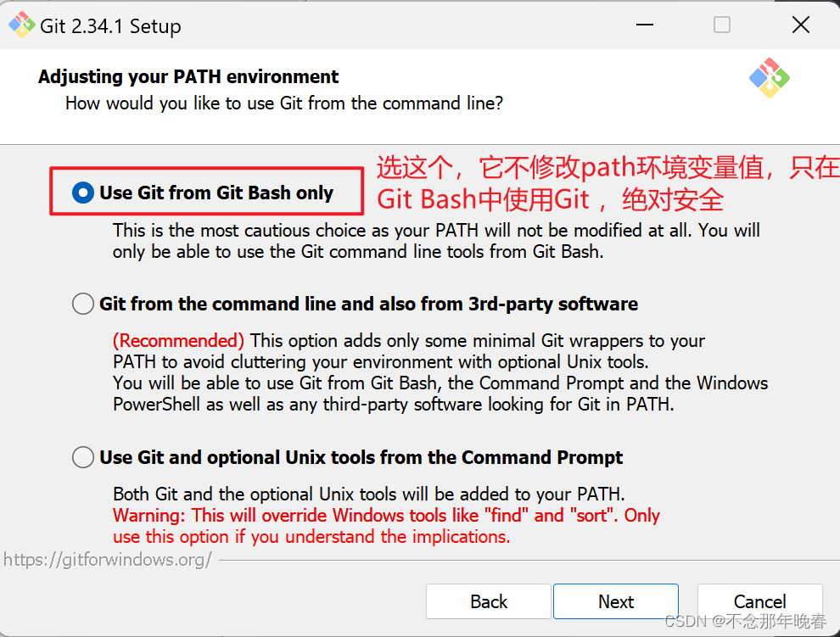Click 'This is the most cautious choice' description

(x=436, y=241)
